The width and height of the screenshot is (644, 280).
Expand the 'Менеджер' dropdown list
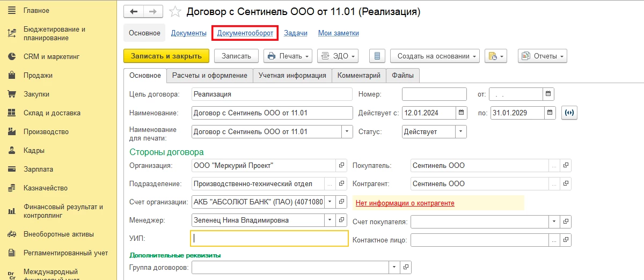coord(328,220)
